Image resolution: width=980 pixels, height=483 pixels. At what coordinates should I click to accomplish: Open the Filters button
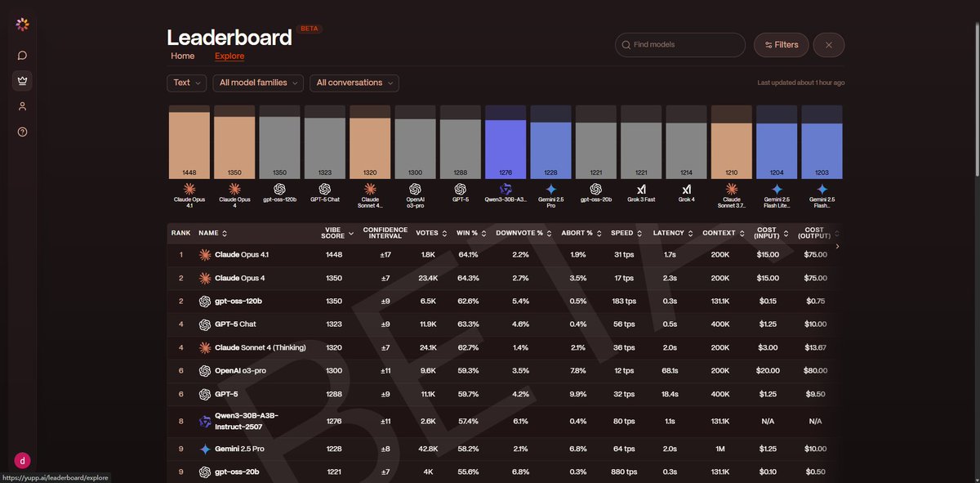tap(782, 45)
